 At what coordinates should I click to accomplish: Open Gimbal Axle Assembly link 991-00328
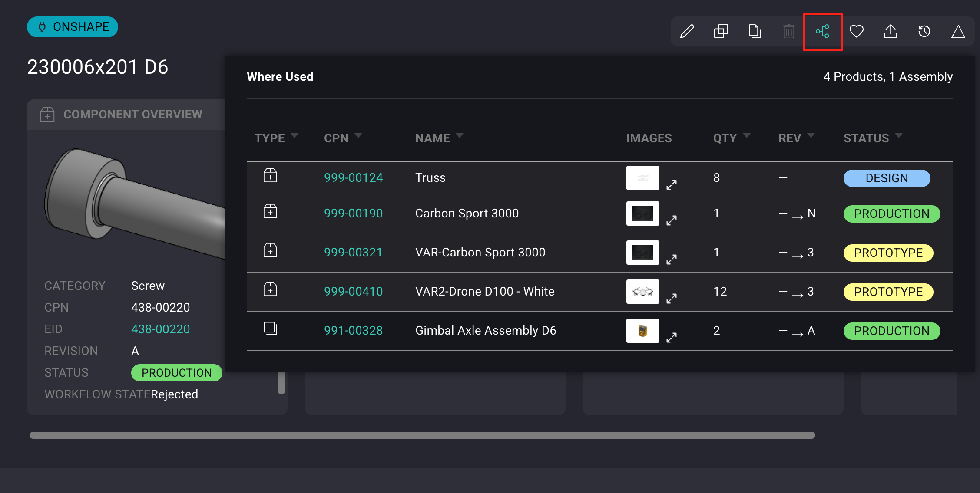tap(353, 331)
